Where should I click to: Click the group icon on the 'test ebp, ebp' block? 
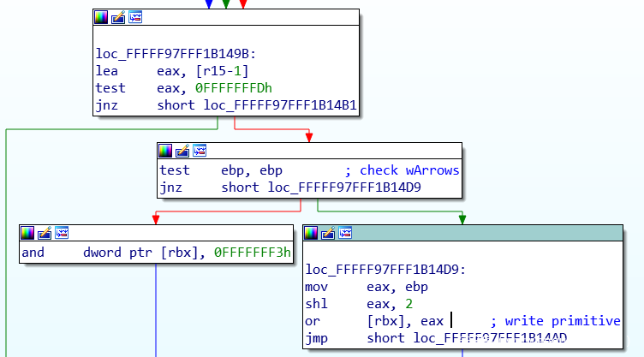coord(200,151)
